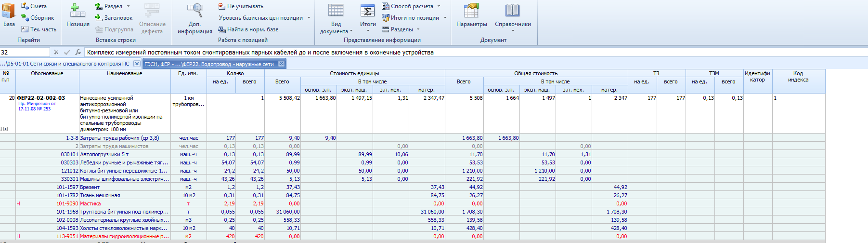Click the fx function icon in formula bar

(x=78, y=52)
